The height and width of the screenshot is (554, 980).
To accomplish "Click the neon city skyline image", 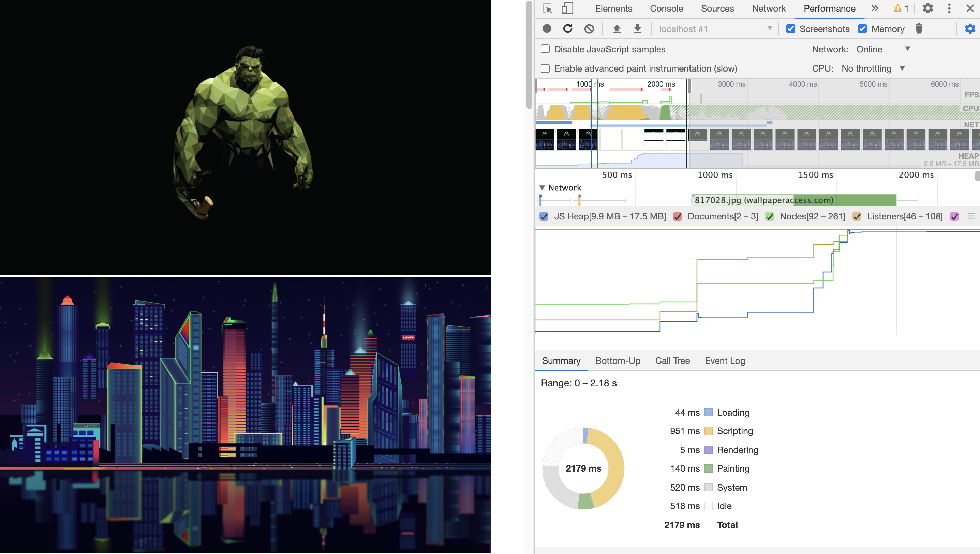I will pos(245,415).
